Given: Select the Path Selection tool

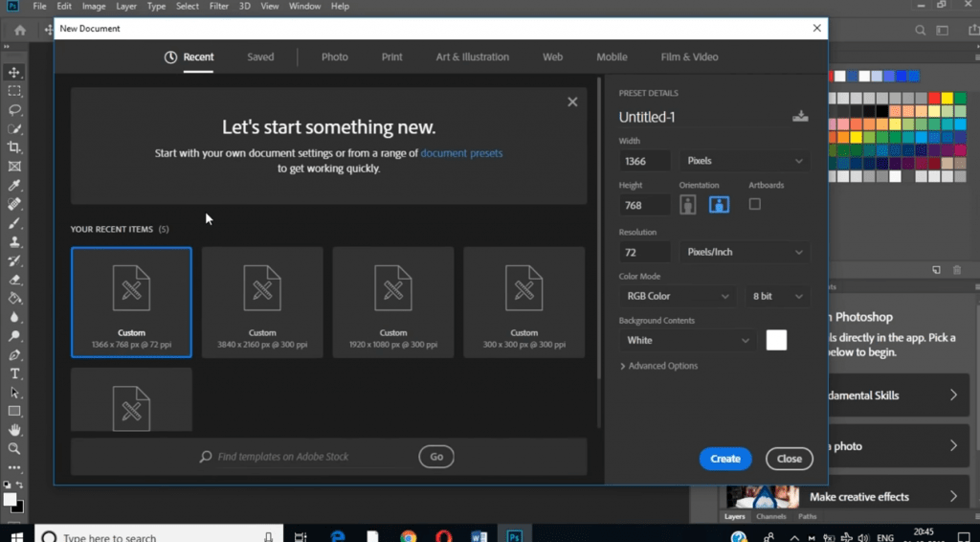Looking at the screenshot, I should (x=14, y=393).
